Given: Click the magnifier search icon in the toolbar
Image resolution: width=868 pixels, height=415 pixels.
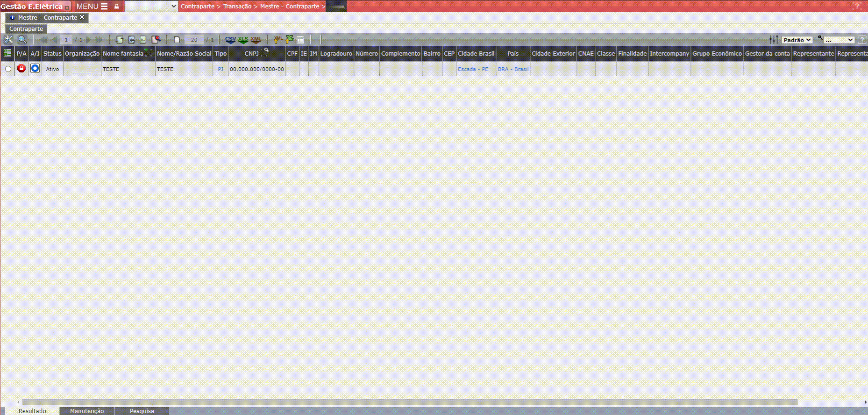Looking at the screenshot, I should [22, 40].
